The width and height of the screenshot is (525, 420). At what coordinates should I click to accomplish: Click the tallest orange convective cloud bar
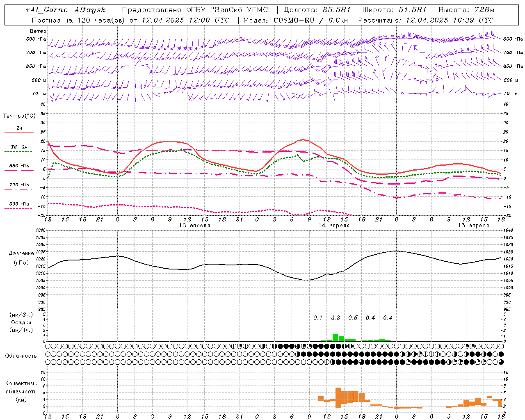pos(338,397)
